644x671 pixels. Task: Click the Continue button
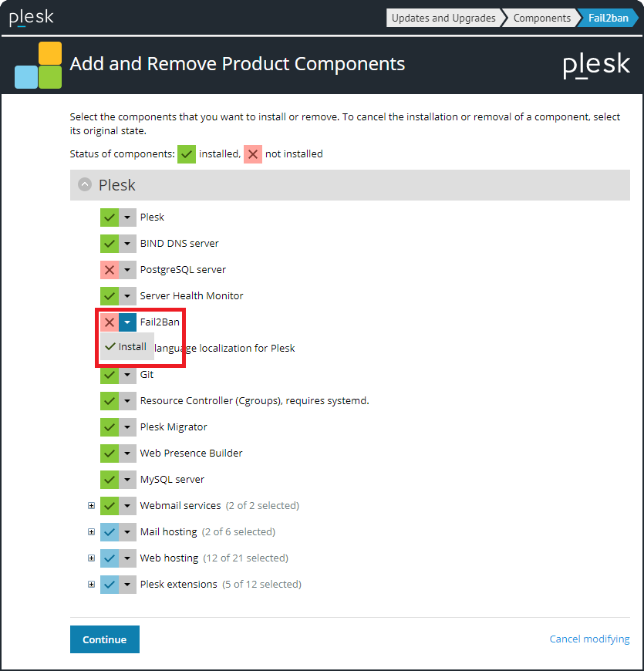tap(104, 639)
